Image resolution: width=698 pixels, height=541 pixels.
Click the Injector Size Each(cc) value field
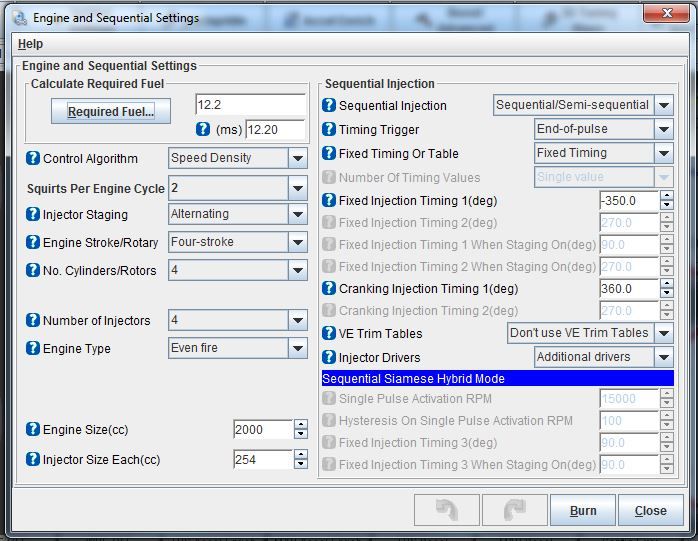pos(263,459)
